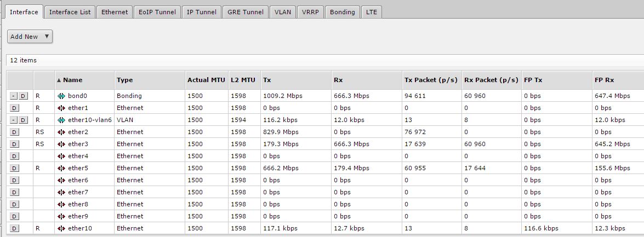Open the ether4 interface entry
Image resolution: width=644 pixels, height=237 pixels.
point(78,156)
